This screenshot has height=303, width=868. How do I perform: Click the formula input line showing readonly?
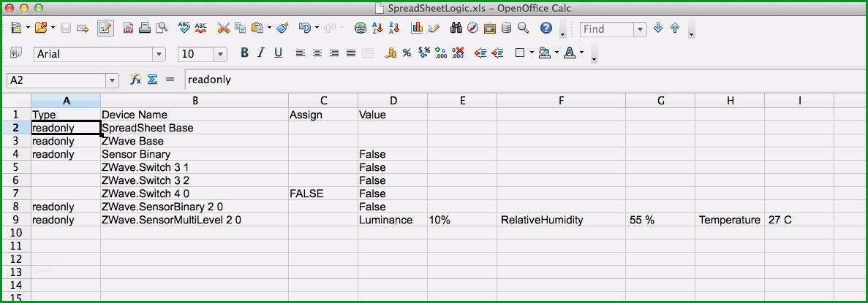[525, 80]
